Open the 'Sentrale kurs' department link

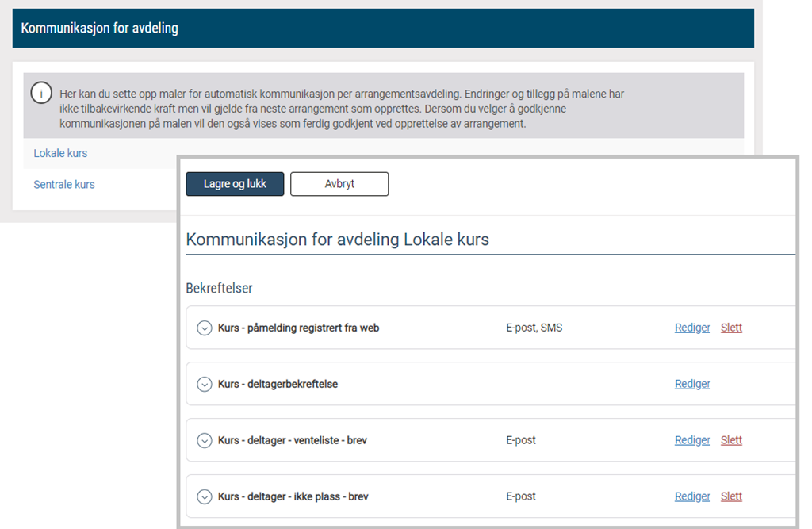pyautogui.click(x=64, y=185)
